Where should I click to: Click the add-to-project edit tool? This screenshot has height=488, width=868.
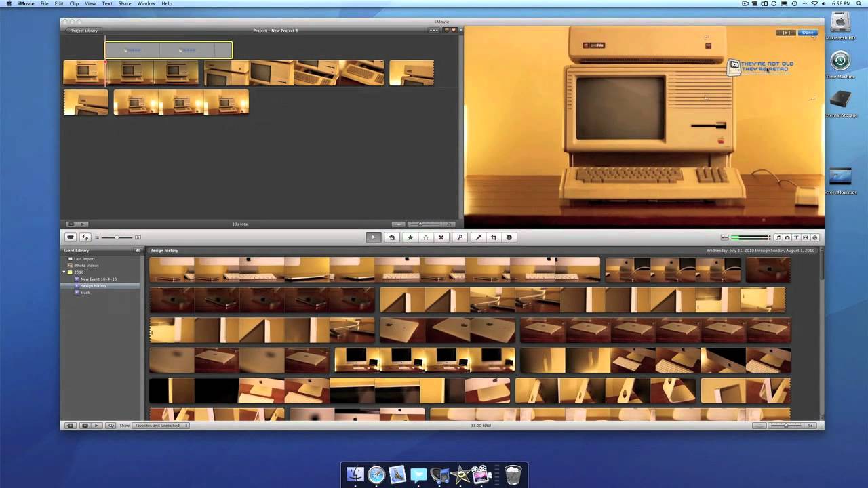click(391, 237)
